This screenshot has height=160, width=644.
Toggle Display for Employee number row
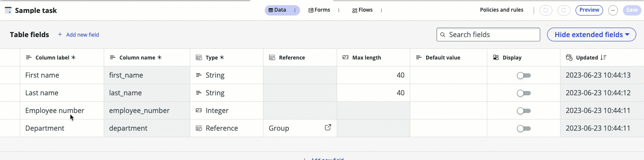(524, 111)
